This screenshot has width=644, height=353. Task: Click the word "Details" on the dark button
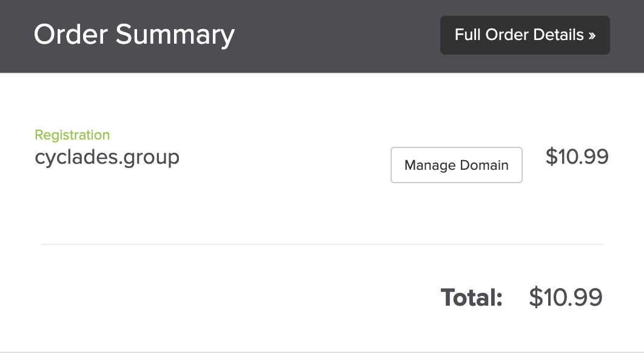pos(558,35)
